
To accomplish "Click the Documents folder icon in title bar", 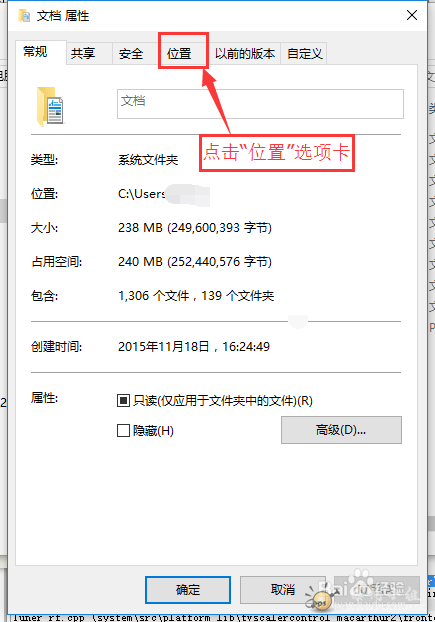I will 24,15.
